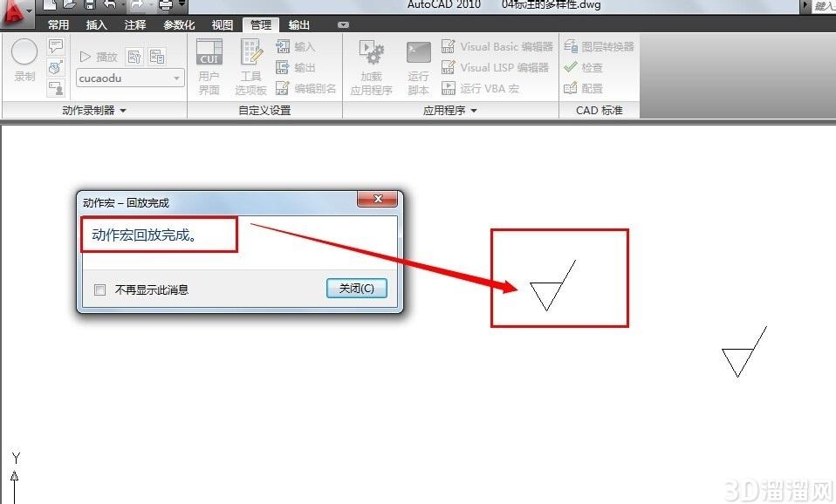The image size is (836, 504).
Task: Click the CUI 输出 export icon
Action: [x=282, y=67]
